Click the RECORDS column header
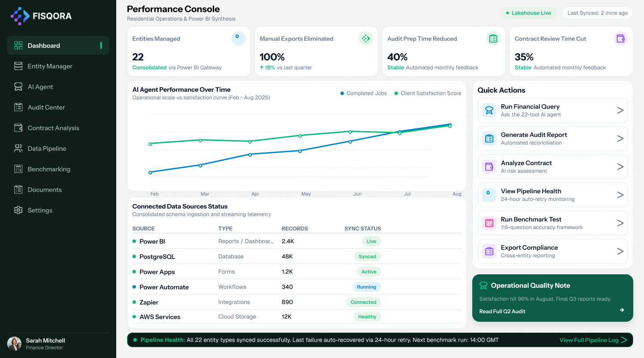This screenshot has width=644, height=358. tap(295, 229)
